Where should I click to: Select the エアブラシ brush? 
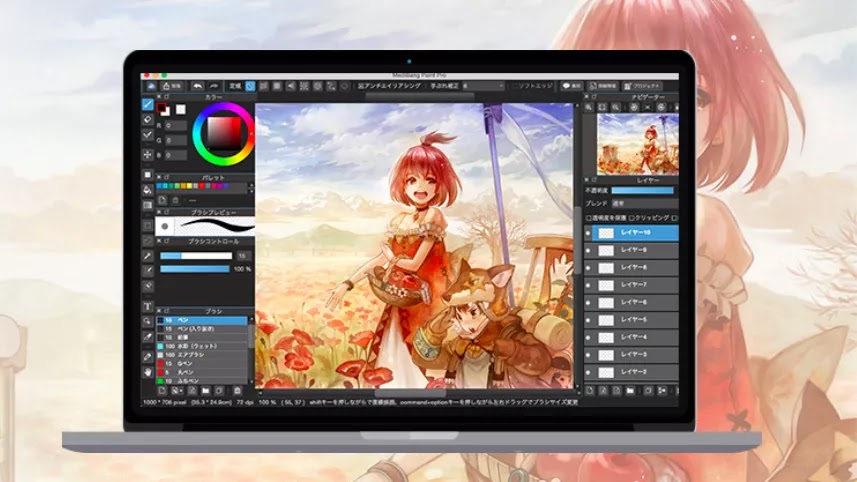tap(202, 355)
